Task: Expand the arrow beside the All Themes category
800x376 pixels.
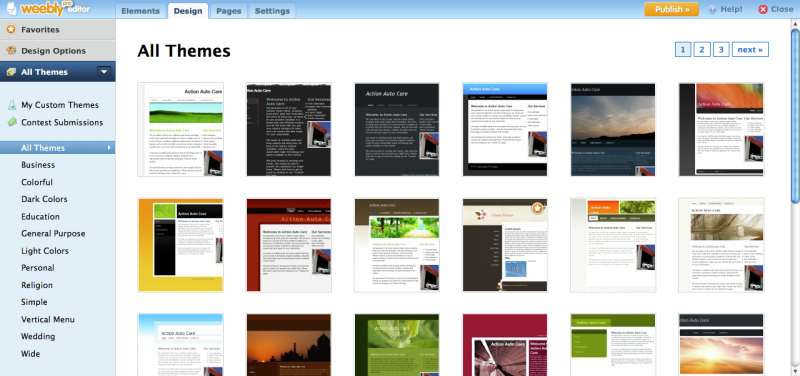Action: tap(109, 148)
